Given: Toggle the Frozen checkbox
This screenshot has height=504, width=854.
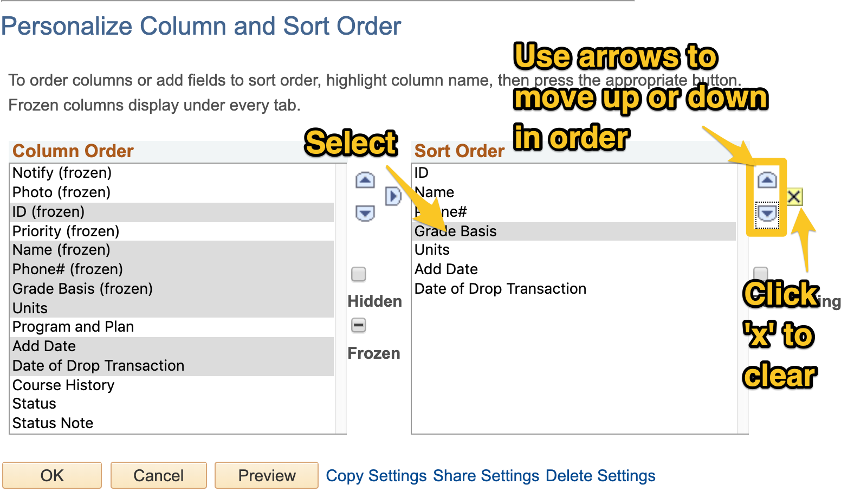Looking at the screenshot, I should (x=359, y=325).
